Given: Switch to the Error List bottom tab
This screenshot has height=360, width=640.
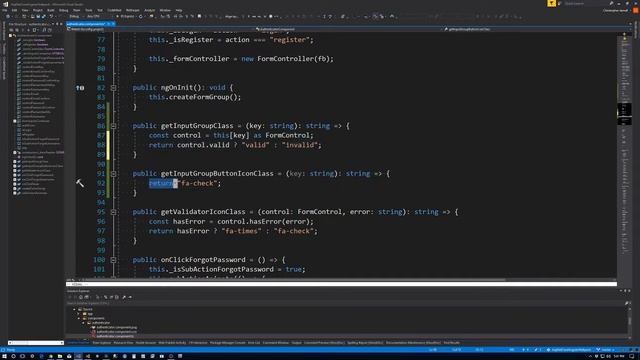Looking at the screenshot, I should (x=254, y=343).
